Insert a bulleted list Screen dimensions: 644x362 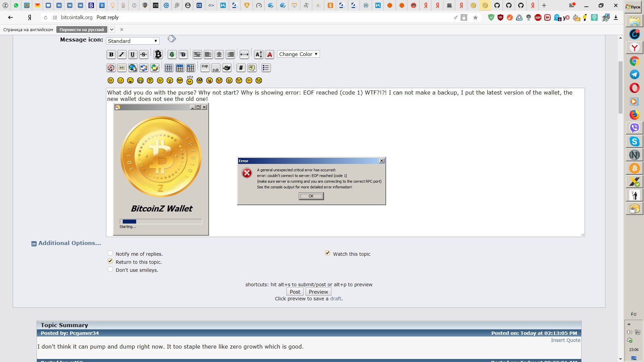click(x=266, y=68)
